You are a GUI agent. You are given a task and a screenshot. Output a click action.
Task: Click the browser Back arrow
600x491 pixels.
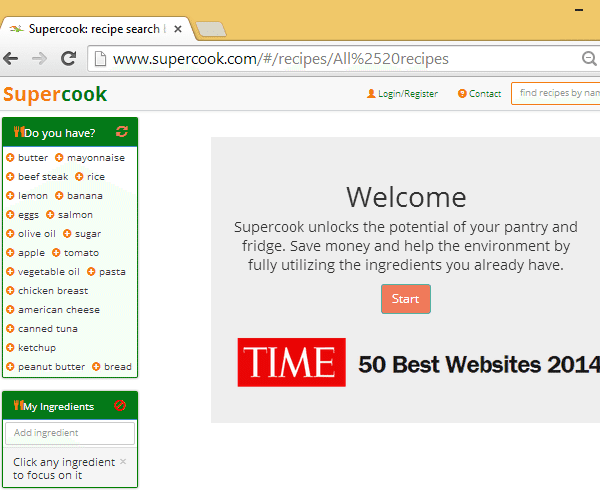point(11,59)
